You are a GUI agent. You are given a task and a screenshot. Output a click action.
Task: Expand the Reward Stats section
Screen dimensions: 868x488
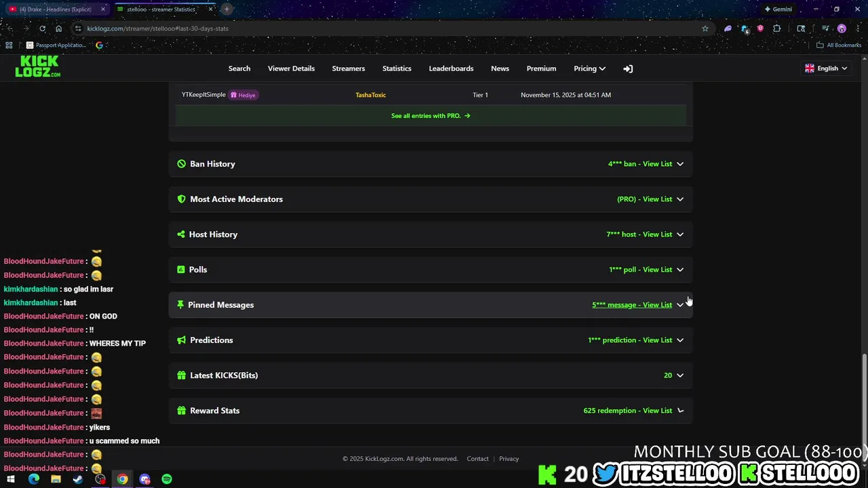pos(431,411)
